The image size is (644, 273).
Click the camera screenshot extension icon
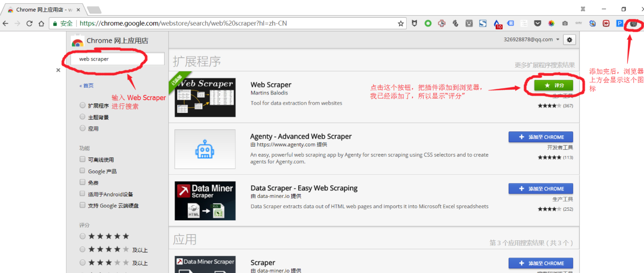(x=565, y=24)
